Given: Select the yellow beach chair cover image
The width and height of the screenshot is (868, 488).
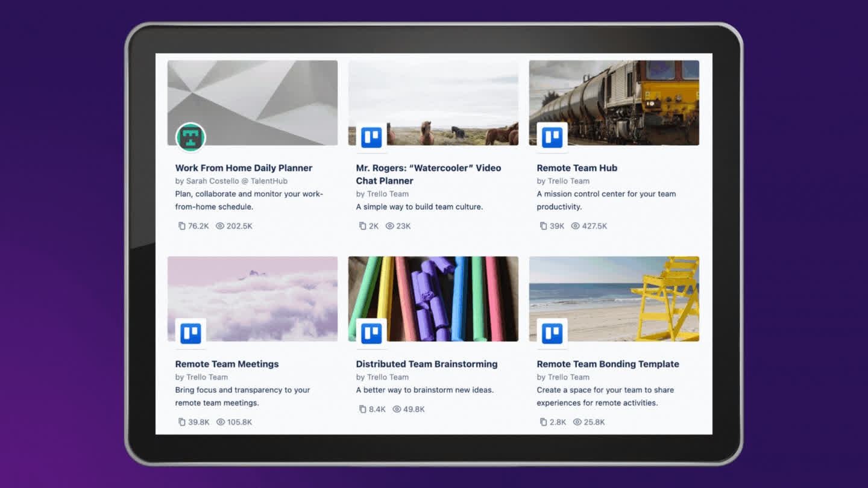Looking at the screenshot, I should (614, 299).
